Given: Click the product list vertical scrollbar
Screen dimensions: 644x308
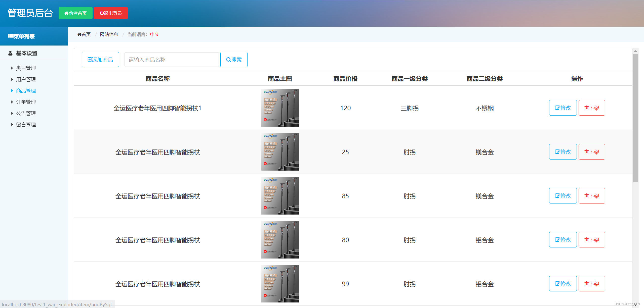Looking at the screenshot, I should point(635,118).
